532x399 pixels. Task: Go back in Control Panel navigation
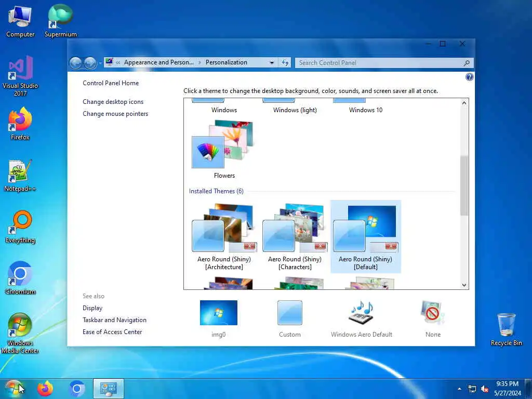pyautogui.click(x=76, y=63)
